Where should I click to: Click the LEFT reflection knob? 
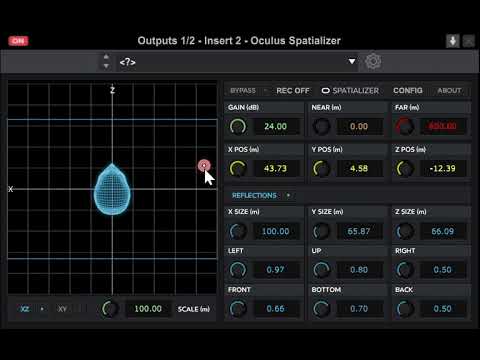238,270
